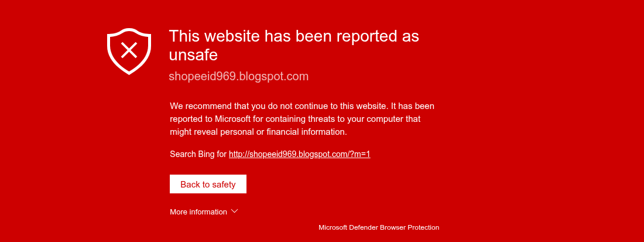Click the chevron arrow beside More information
Viewport: 644px width, 242px height.
point(235,211)
